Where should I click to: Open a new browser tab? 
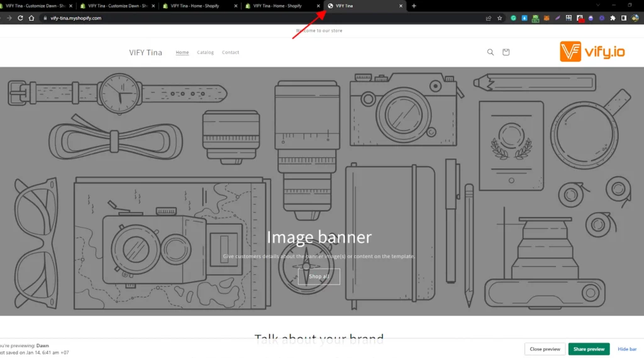click(x=414, y=6)
